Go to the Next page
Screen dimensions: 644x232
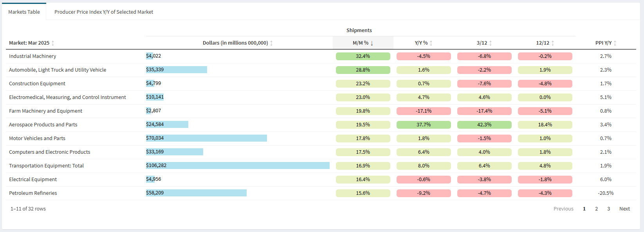click(624, 209)
